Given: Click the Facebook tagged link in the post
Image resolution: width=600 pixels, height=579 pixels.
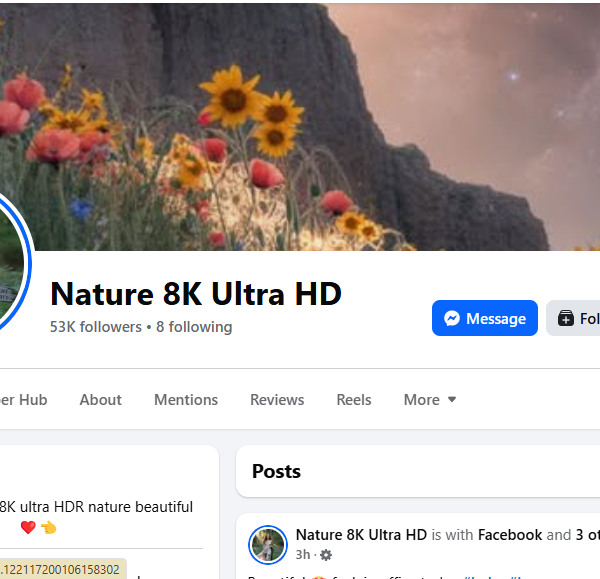Looking at the screenshot, I should (510, 535).
